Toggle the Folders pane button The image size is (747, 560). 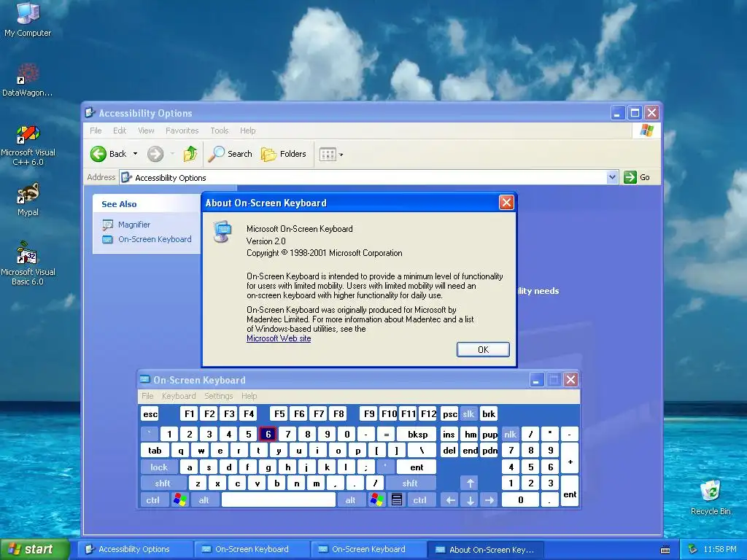point(284,154)
